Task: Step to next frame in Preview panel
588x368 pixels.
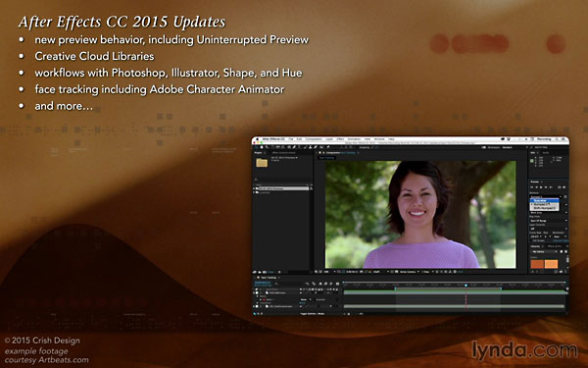Action: (546, 187)
